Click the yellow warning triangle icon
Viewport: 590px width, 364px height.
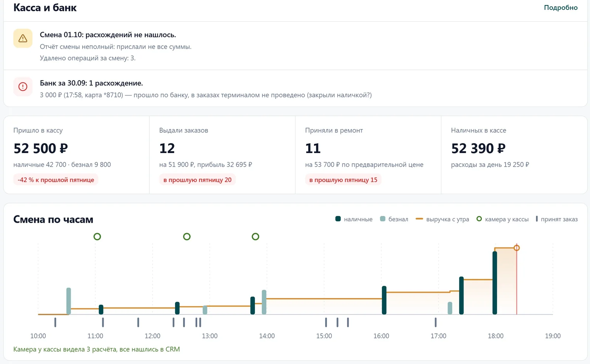23,38
